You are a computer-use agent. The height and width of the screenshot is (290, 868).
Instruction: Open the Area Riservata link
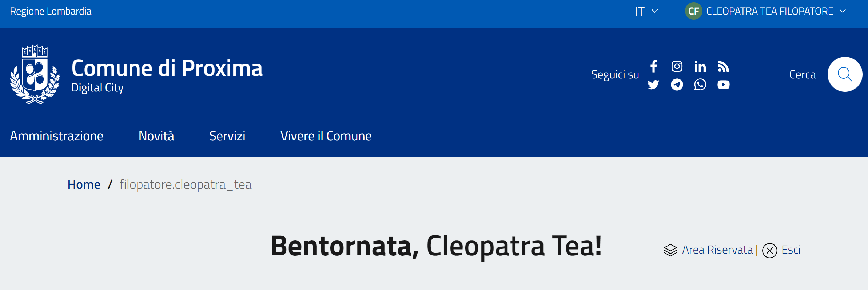coord(717,250)
